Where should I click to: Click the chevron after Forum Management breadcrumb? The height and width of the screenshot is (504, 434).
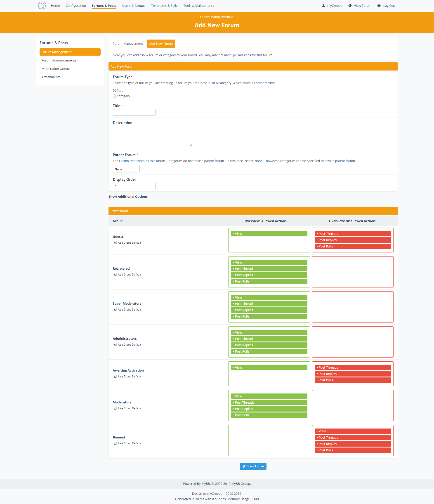(232, 17)
